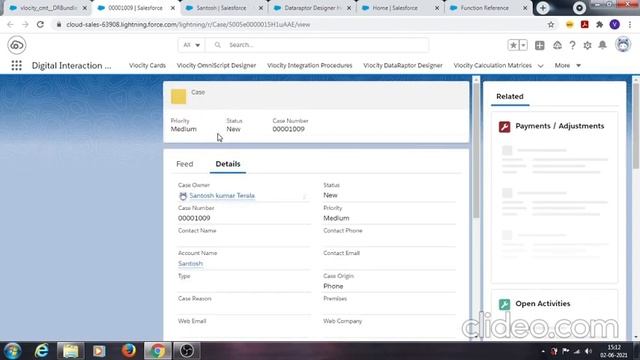Click the yellow Case record icon
The width and height of the screenshot is (640, 360).
178,97
